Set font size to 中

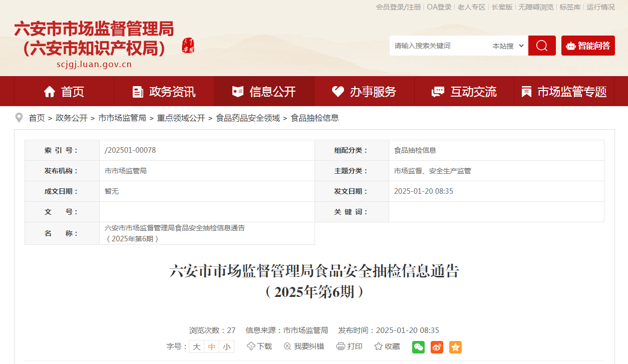point(212,346)
